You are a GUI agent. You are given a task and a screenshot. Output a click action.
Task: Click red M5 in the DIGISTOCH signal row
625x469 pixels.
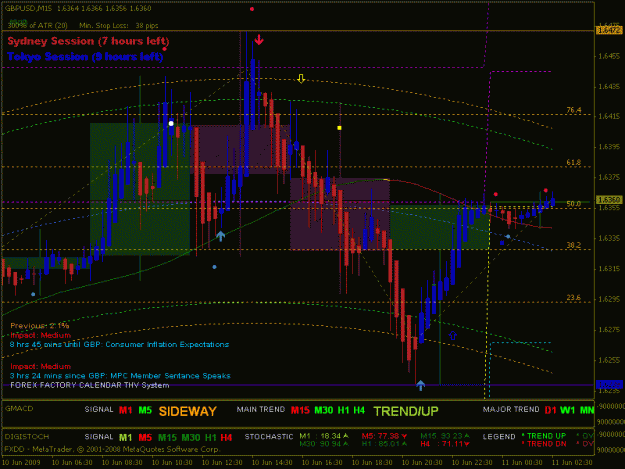pyautogui.click(x=145, y=438)
